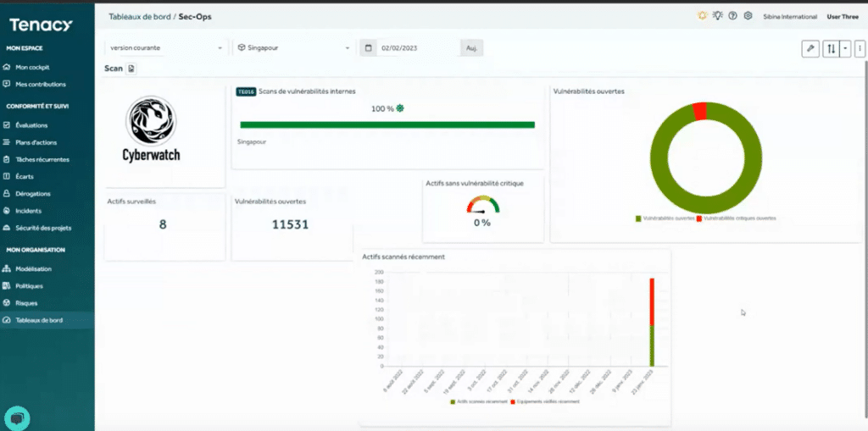Click the Évaluations checkbox icon
This screenshot has height=431, width=868.
tap(7, 125)
